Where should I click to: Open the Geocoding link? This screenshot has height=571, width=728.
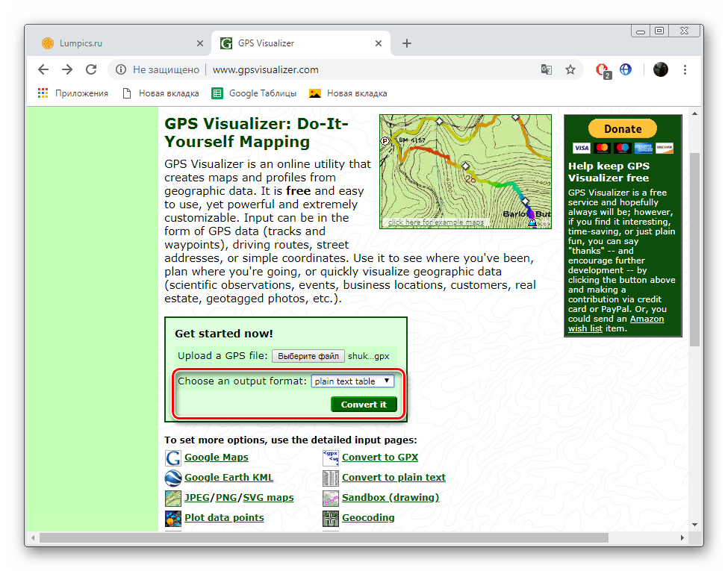pyautogui.click(x=368, y=517)
